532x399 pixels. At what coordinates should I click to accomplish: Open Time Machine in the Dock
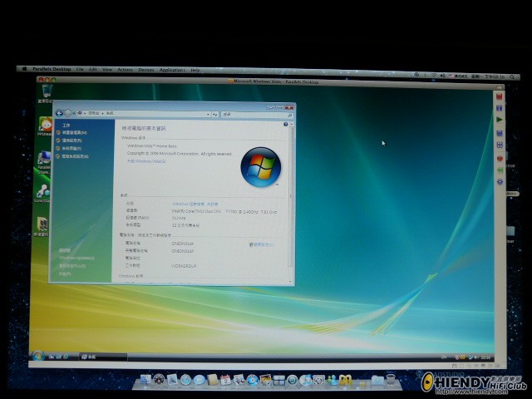[x=292, y=381]
